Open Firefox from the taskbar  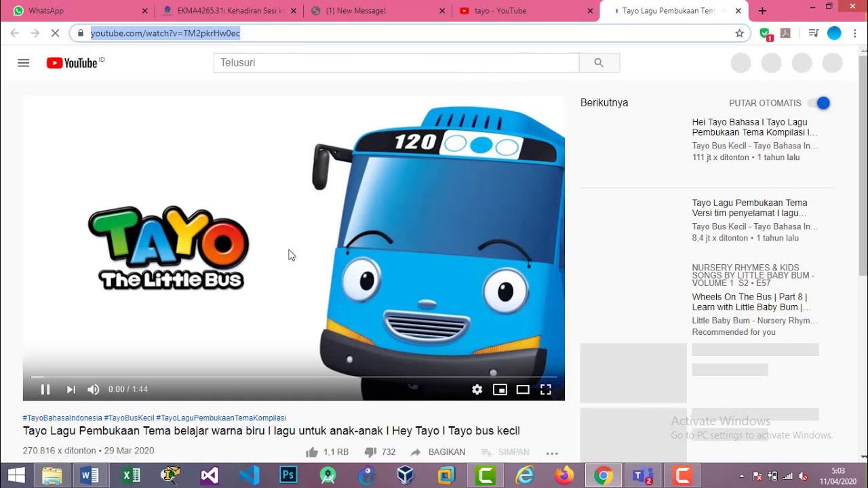coord(564,475)
